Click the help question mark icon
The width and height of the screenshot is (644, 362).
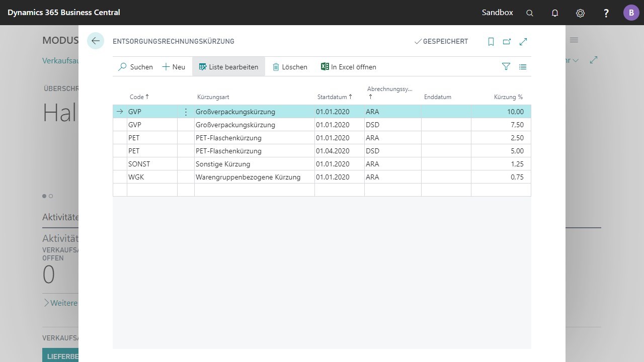tap(606, 13)
